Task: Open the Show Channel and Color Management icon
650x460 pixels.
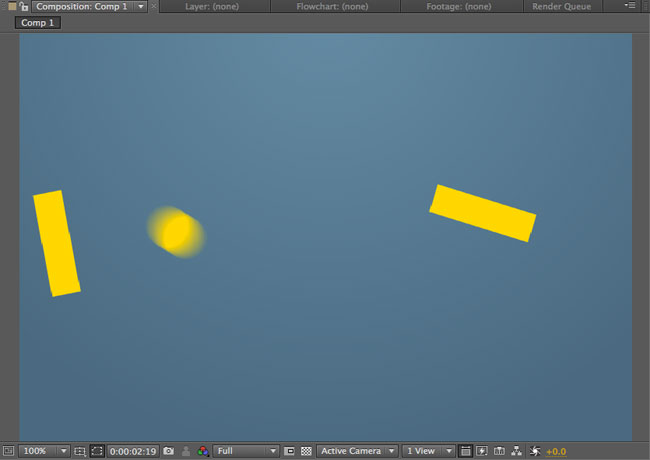Action: tap(203, 451)
